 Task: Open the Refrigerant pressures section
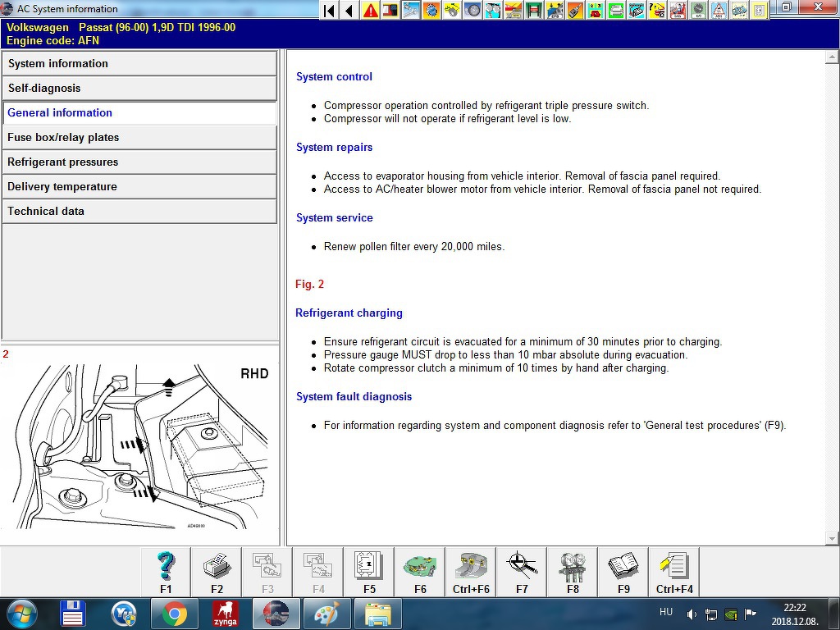click(139, 162)
